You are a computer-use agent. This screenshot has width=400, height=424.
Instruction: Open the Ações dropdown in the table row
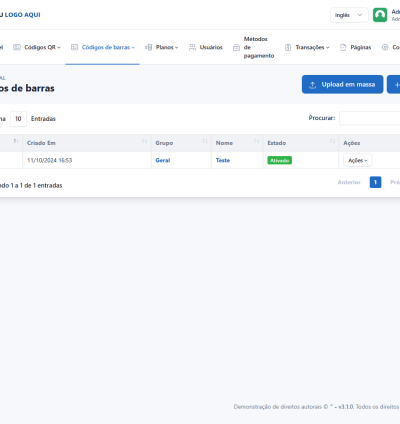coord(358,160)
